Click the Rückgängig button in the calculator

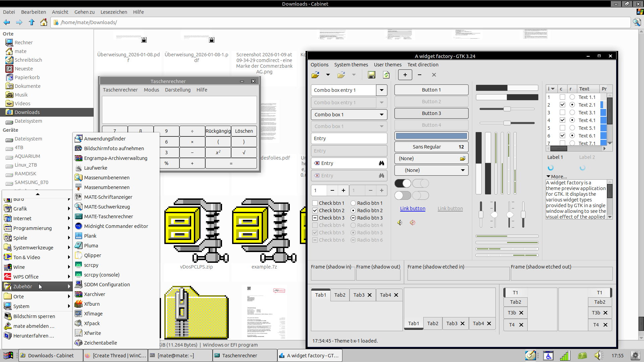click(218, 131)
